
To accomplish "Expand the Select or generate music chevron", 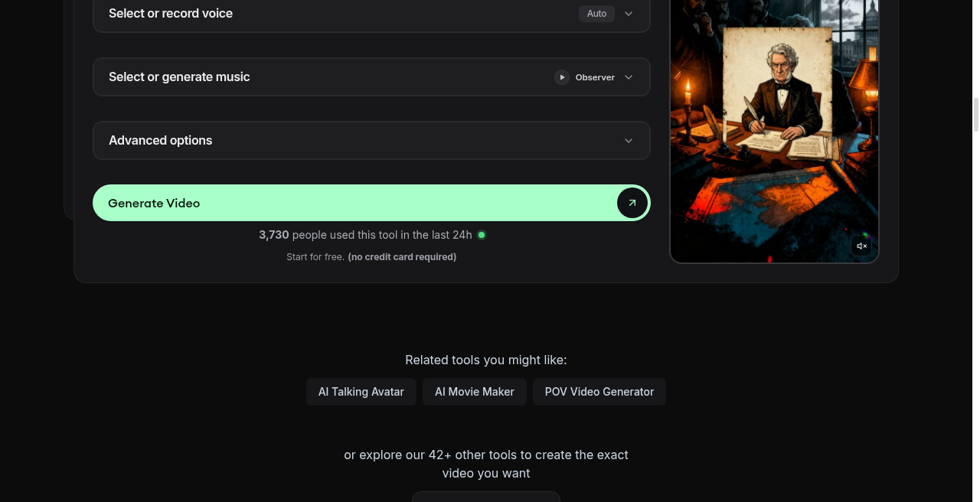I will point(629,77).
